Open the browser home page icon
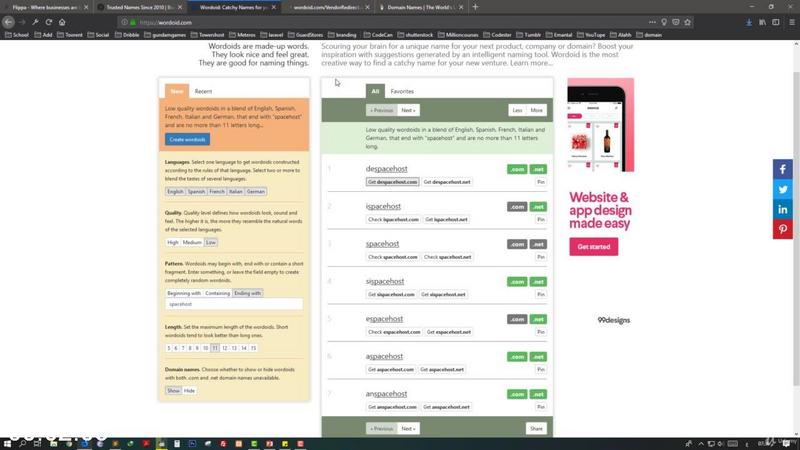 click(62, 22)
